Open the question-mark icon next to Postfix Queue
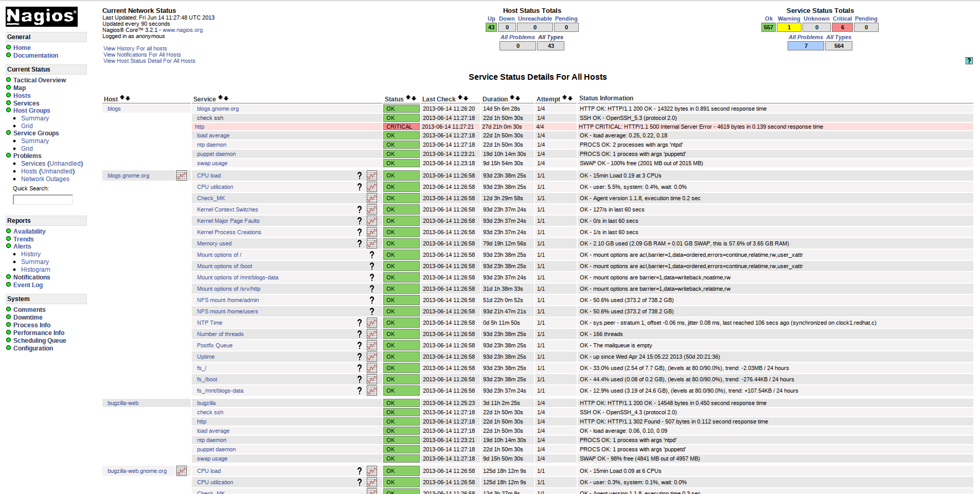 [360, 345]
